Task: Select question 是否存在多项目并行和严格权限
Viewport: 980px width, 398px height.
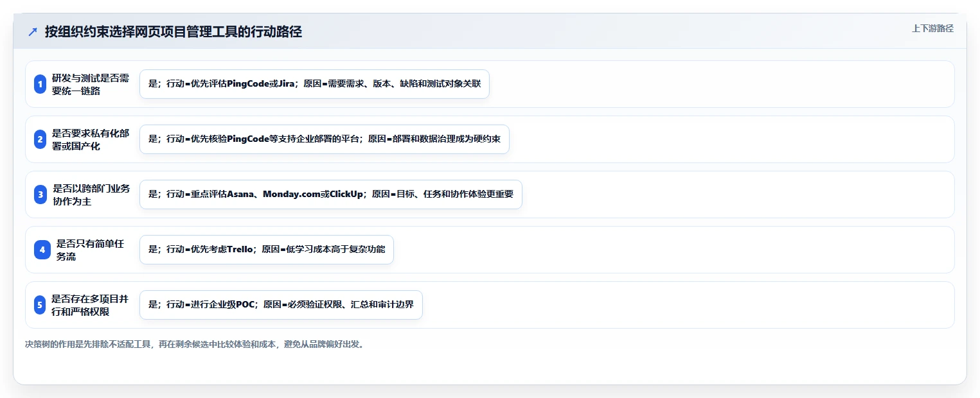Action: [x=91, y=305]
